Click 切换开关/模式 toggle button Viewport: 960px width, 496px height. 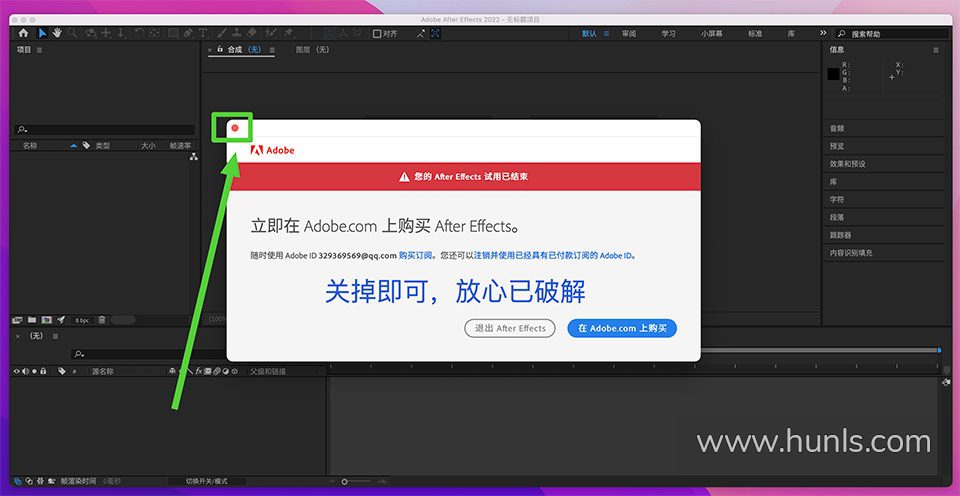pyautogui.click(x=206, y=481)
